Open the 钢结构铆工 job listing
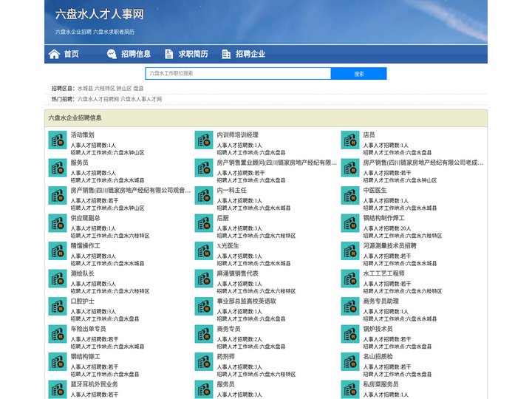Viewport: 532px width, 399px height. (86, 357)
